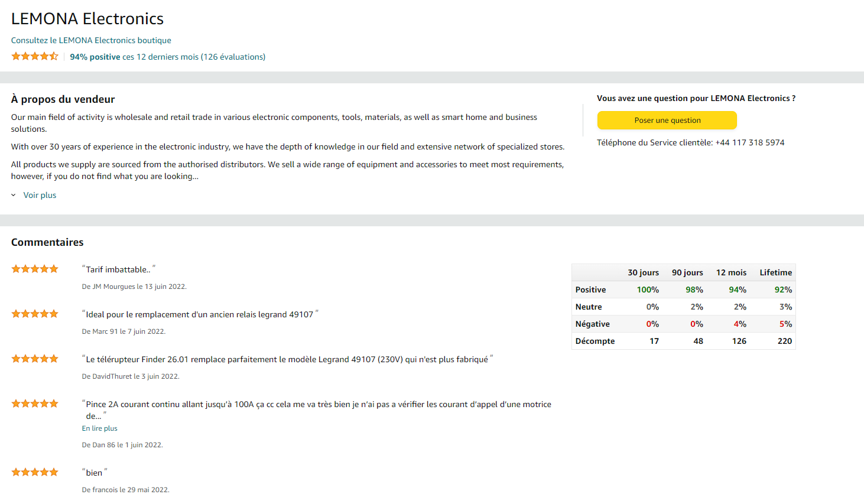Expand the Voir plus seller description
The width and height of the screenshot is (864, 504).
point(40,195)
